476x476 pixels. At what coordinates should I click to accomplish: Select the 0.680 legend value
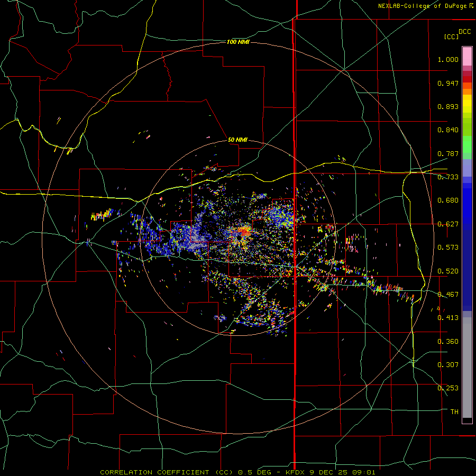coord(448,200)
